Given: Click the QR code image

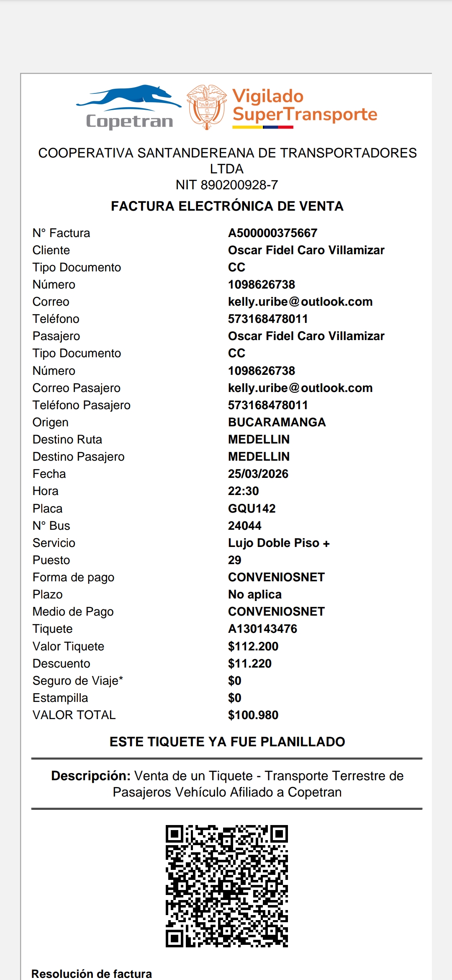Looking at the screenshot, I should 226,886.
